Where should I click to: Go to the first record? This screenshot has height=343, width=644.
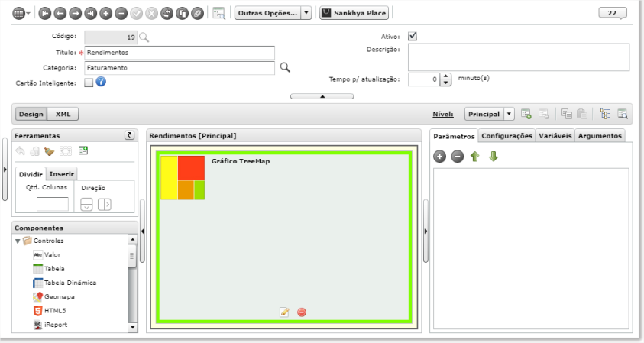point(45,14)
